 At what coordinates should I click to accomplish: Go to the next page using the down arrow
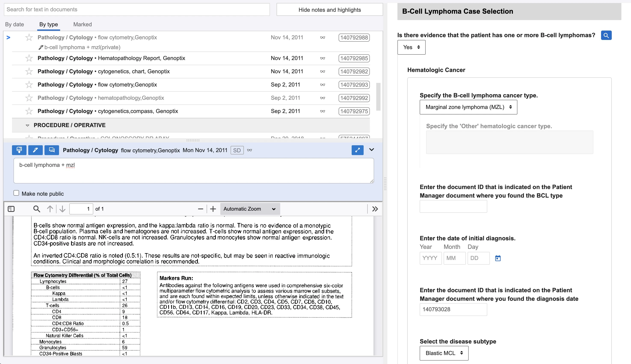pyautogui.click(x=62, y=209)
